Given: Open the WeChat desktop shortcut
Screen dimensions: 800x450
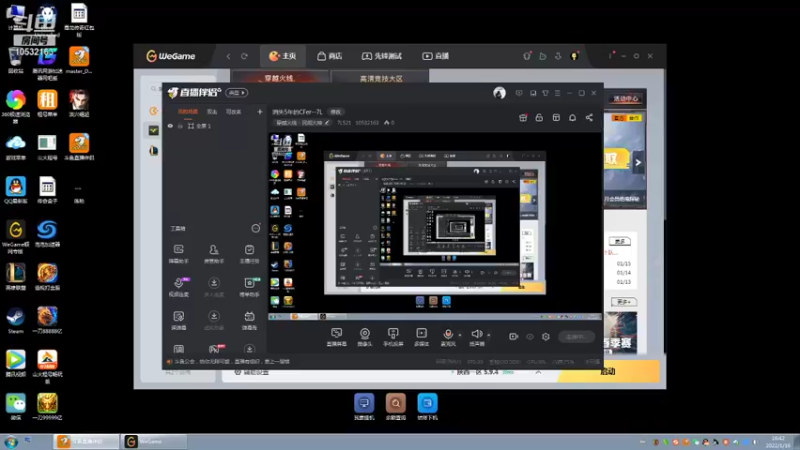Looking at the screenshot, I should click(x=16, y=407).
